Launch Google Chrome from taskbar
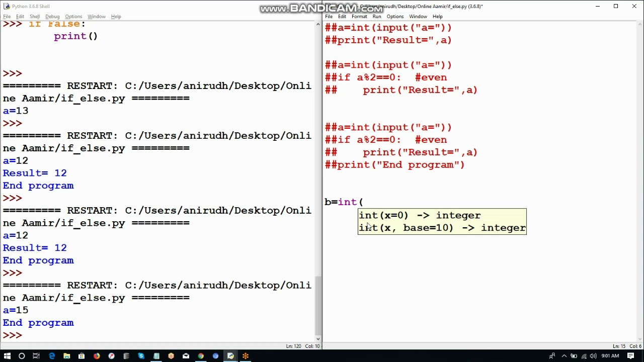The height and width of the screenshot is (362, 644). click(x=201, y=356)
